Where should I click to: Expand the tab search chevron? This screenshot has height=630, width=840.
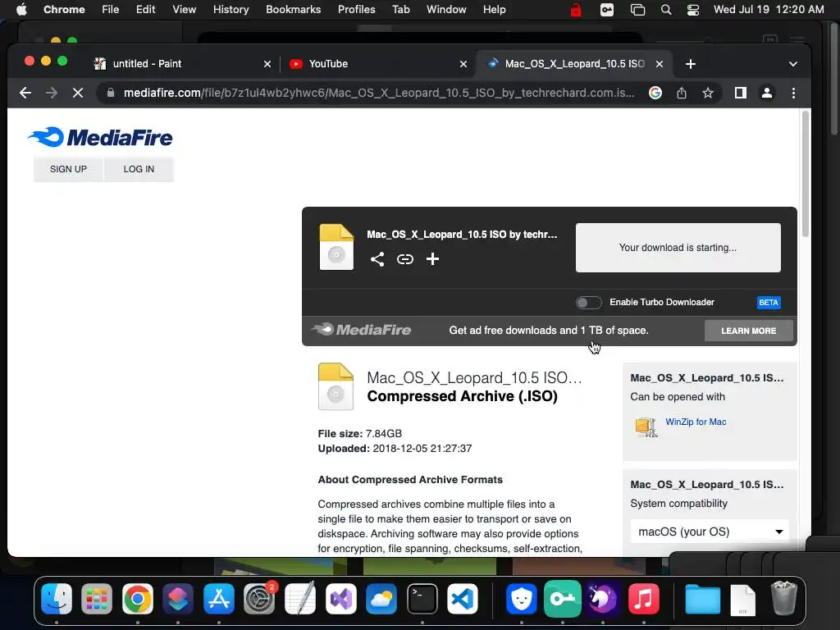click(793, 64)
